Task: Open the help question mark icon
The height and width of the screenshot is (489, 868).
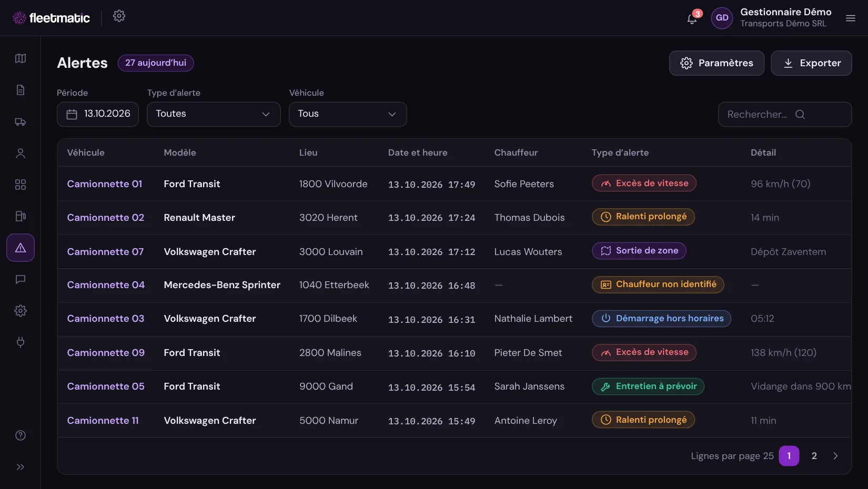Action: (x=21, y=435)
